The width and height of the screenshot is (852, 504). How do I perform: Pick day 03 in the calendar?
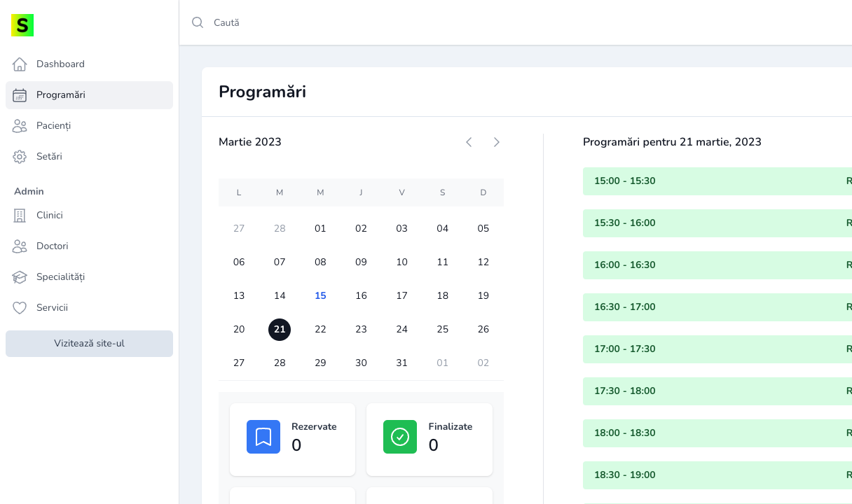[x=401, y=229]
